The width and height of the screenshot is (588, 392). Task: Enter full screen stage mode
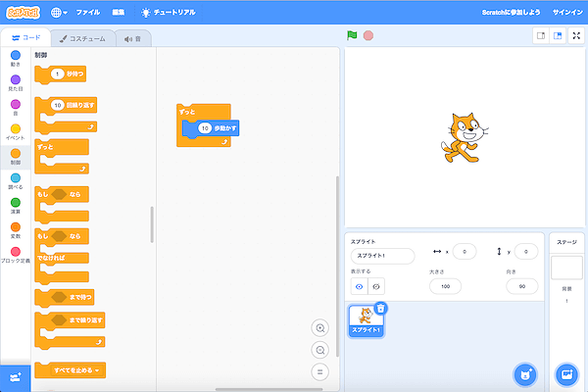(575, 35)
